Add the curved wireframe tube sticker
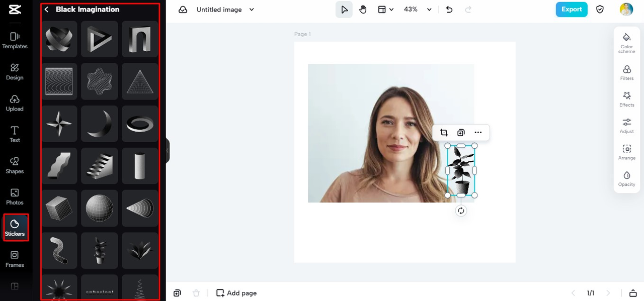Viewport: 644px width, 301px height. (59, 250)
